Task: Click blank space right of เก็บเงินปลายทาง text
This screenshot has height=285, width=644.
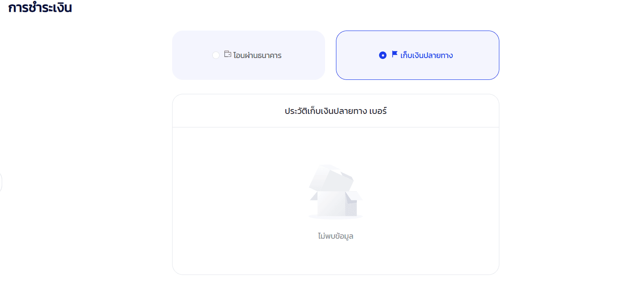Action: 475,55
